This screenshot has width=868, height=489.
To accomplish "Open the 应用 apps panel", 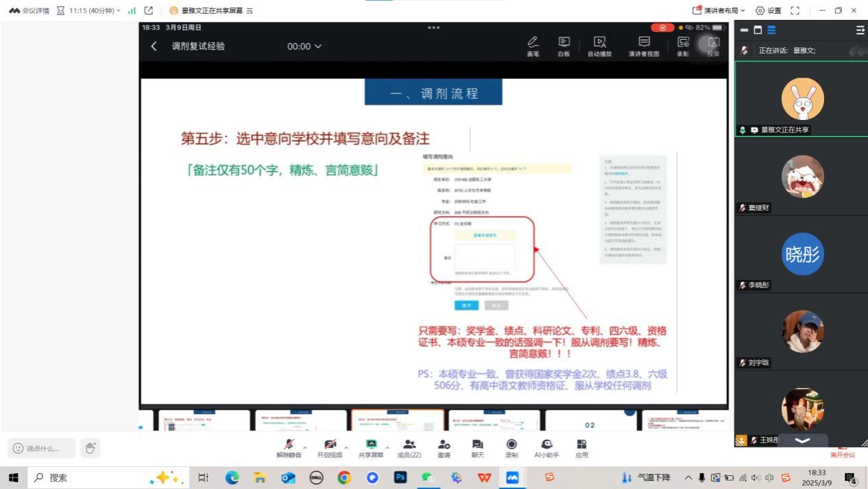I will 581,448.
